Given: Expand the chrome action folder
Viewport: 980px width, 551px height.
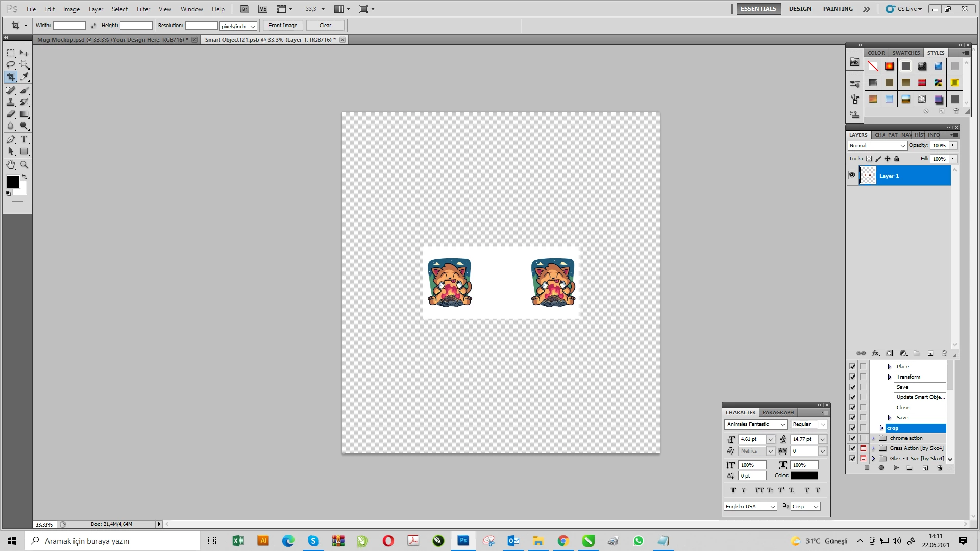Looking at the screenshot, I should [873, 438].
